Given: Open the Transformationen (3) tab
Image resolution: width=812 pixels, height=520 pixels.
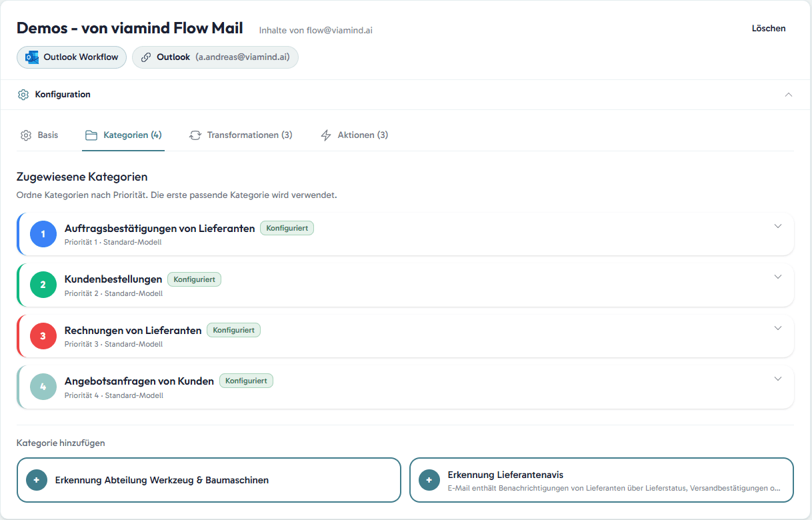Looking at the screenshot, I should pyautogui.click(x=241, y=135).
